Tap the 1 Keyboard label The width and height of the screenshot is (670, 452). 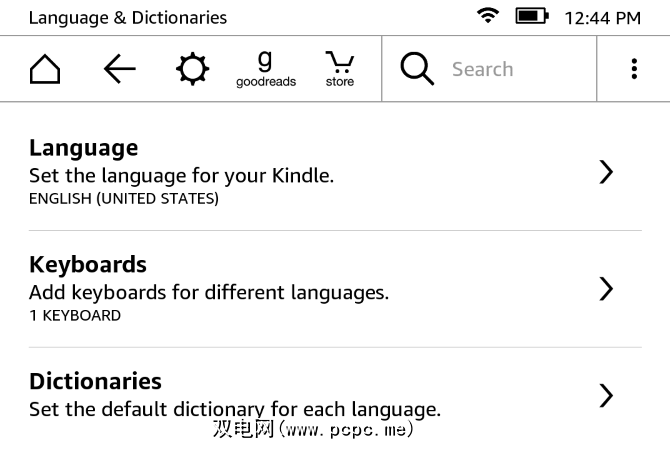coord(75,315)
